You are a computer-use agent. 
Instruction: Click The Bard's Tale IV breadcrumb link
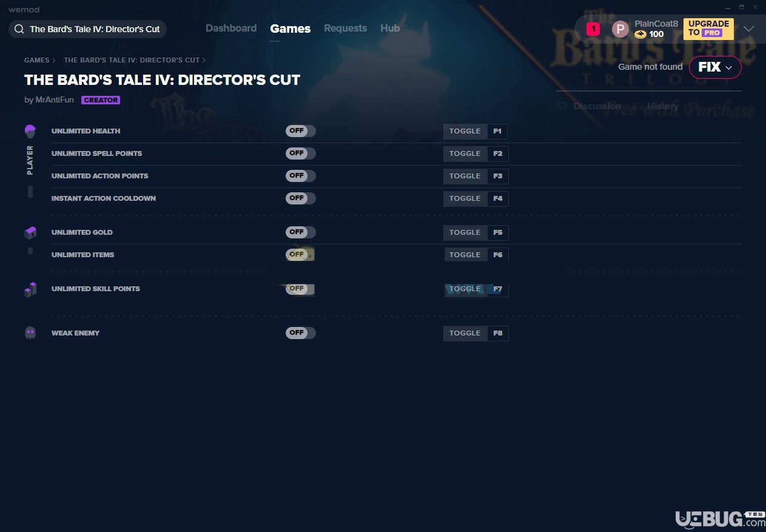(x=132, y=61)
